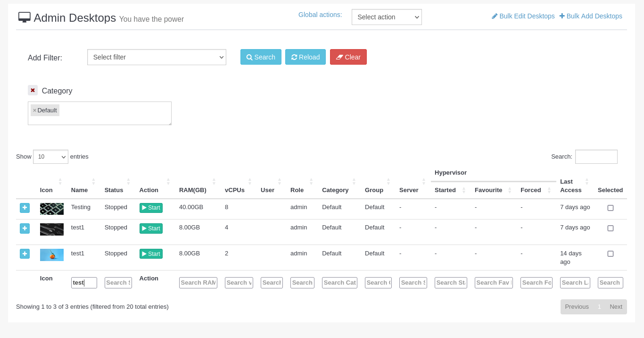Open the Select filter dropdown
This screenshot has height=338, width=644.
157,57
